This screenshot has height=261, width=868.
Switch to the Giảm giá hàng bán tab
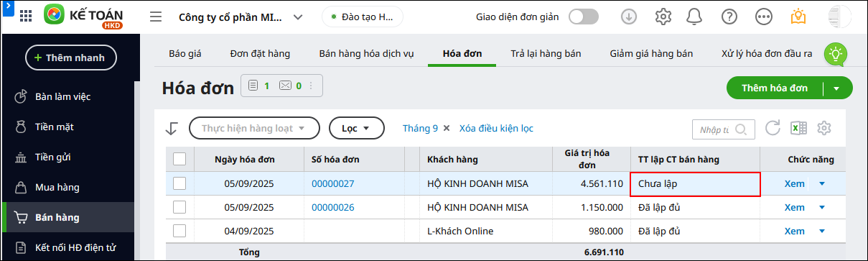tap(651, 53)
